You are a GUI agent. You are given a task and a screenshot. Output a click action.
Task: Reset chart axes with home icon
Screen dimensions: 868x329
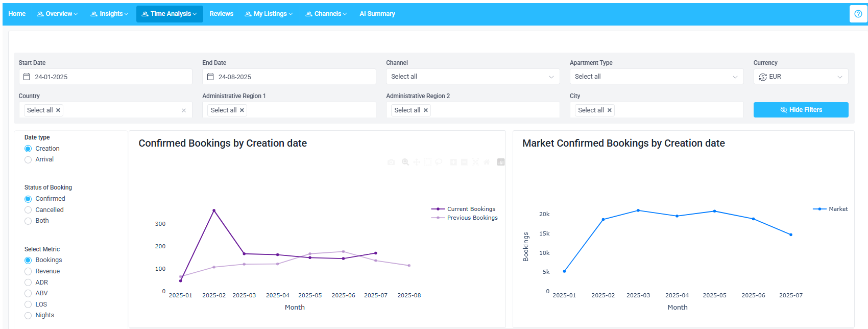click(x=487, y=162)
